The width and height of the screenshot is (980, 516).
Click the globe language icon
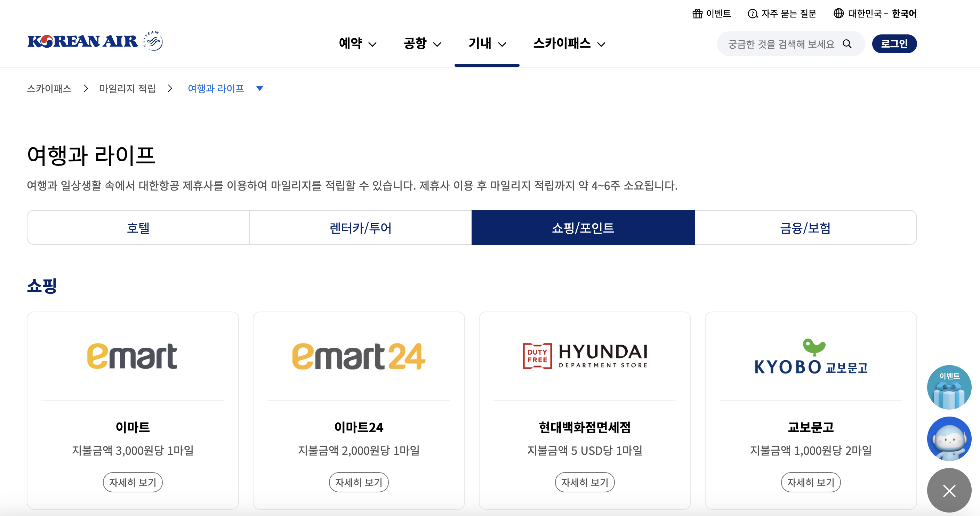(x=838, y=13)
